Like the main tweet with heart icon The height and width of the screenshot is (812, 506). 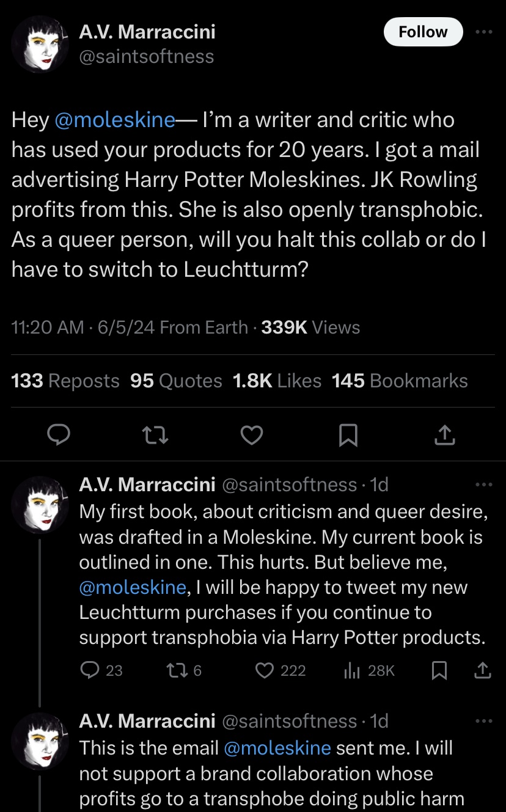pos(252,434)
